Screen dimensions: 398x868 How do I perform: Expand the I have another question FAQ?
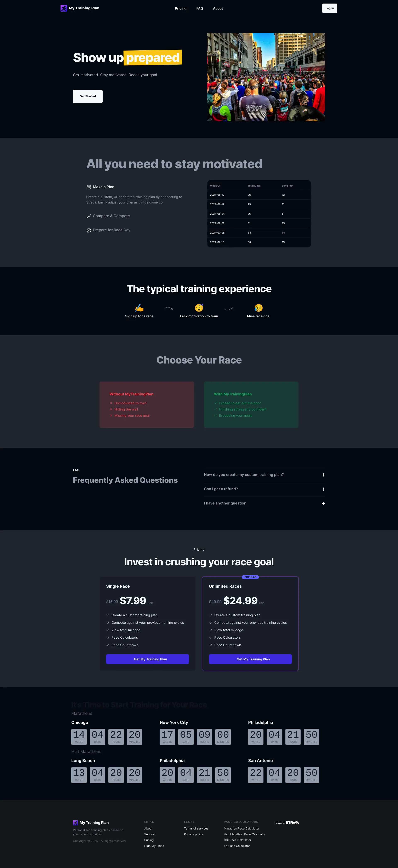click(x=323, y=503)
